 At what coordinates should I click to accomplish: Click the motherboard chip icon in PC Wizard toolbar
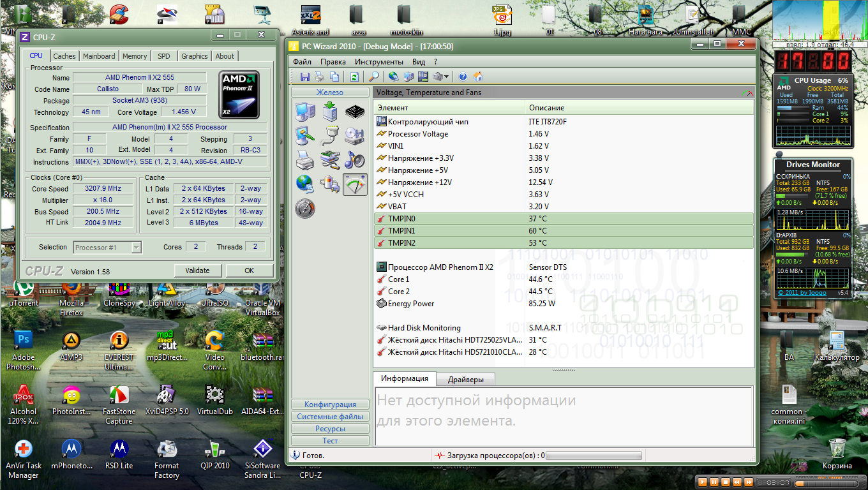pyautogui.click(x=423, y=77)
